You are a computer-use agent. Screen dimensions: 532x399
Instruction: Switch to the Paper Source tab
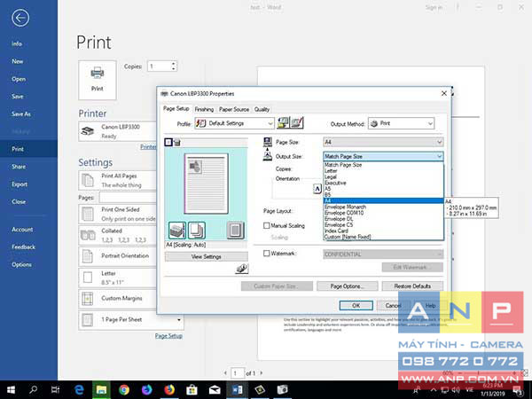[x=234, y=109]
